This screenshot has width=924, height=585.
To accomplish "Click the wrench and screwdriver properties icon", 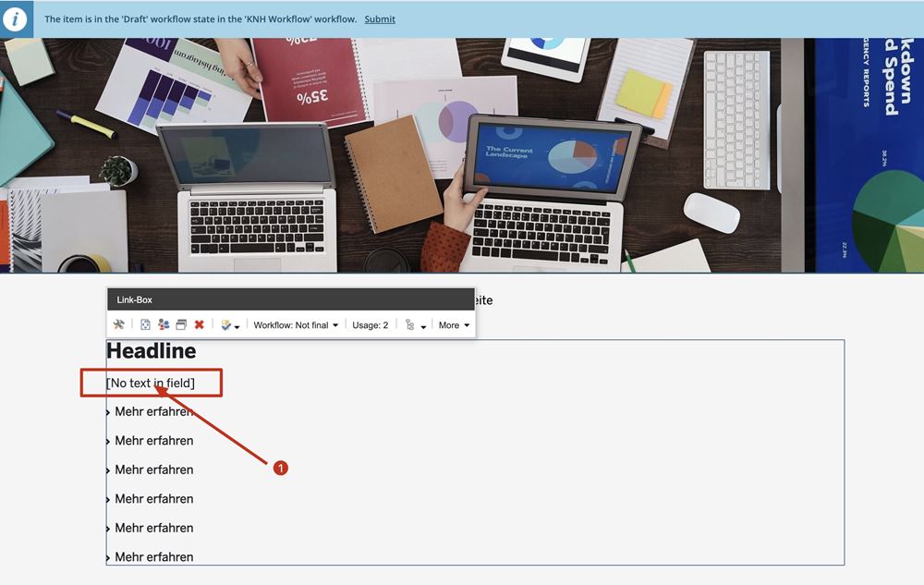I will 119,325.
